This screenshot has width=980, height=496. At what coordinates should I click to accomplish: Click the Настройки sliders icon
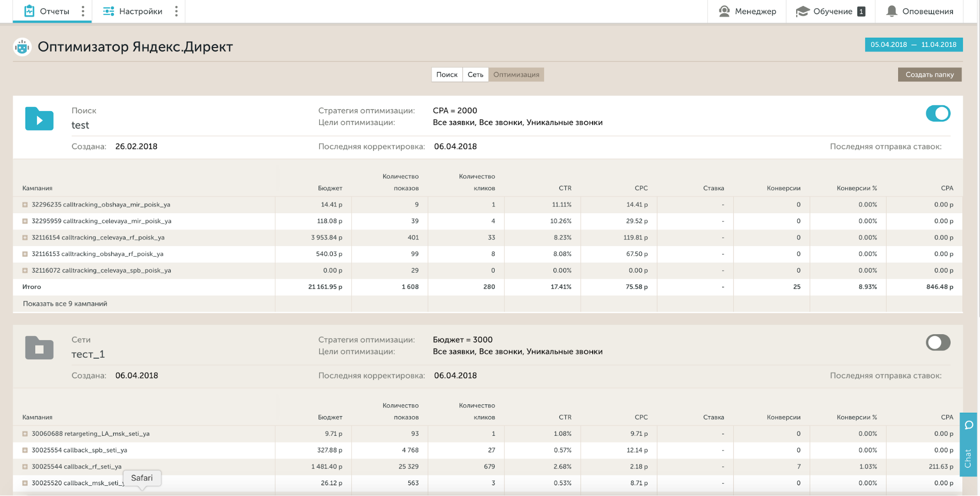coord(109,11)
